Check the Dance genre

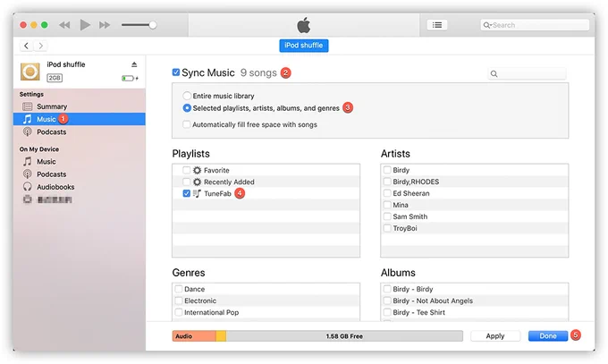tap(178, 289)
